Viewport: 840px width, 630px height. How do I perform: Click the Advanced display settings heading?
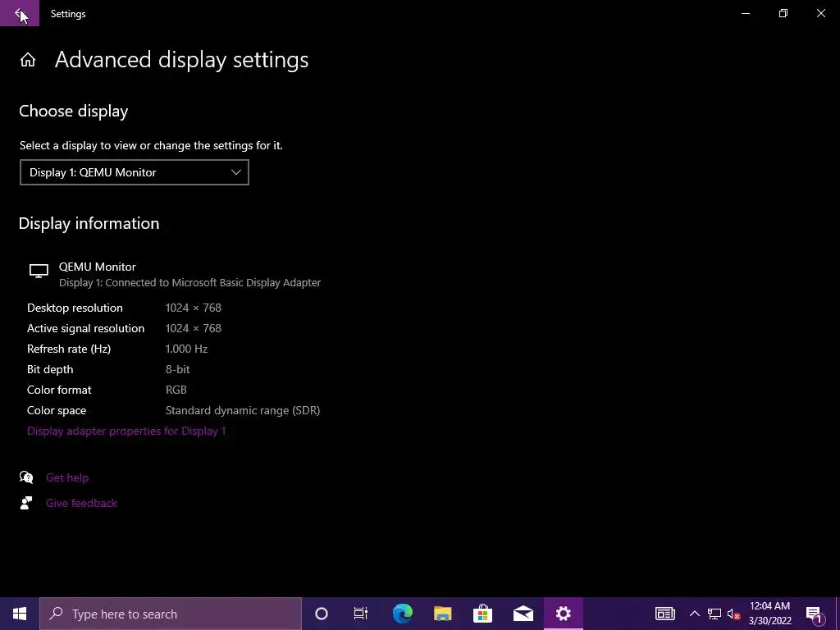point(181,60)
